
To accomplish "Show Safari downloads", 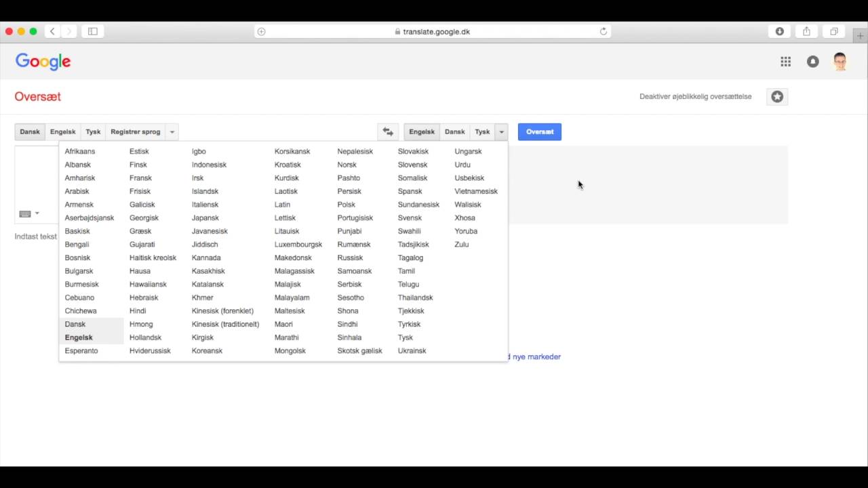I will point(779,31).
